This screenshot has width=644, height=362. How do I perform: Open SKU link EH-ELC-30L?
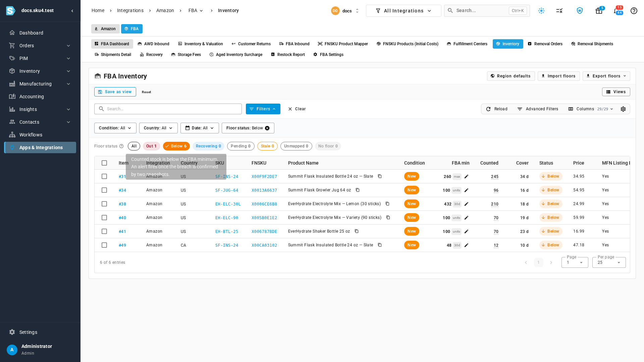pos(228,204)
